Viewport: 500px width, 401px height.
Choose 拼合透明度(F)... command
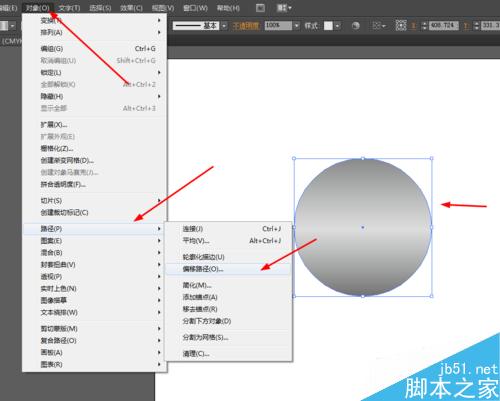click(94, 185)
